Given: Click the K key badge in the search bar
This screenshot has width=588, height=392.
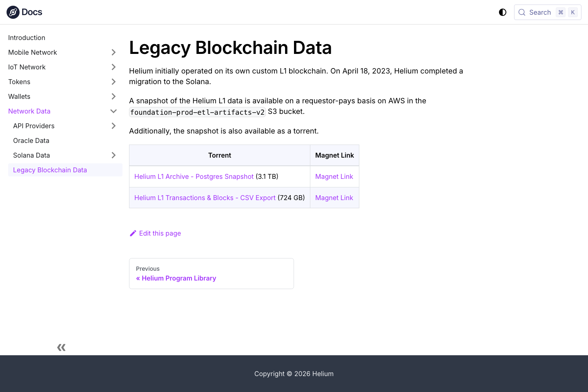Looking at the screenshot, I should pyautogui.click(x=573, y=12).
